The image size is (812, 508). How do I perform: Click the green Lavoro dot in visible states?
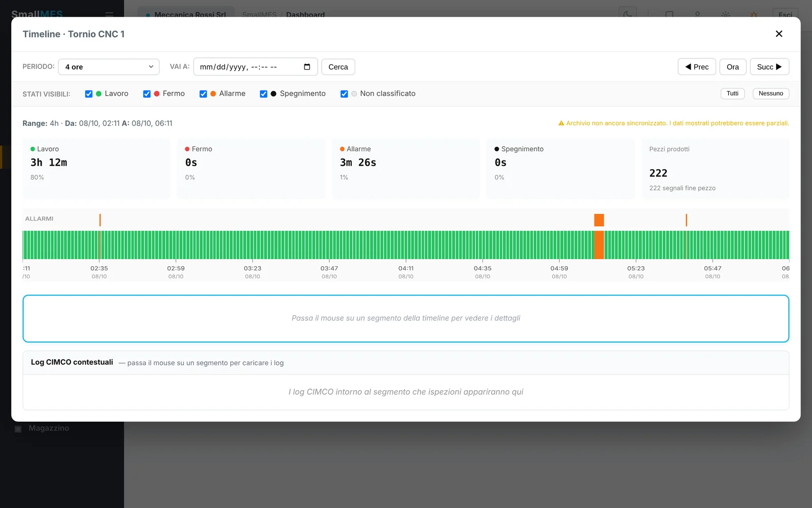98,93
